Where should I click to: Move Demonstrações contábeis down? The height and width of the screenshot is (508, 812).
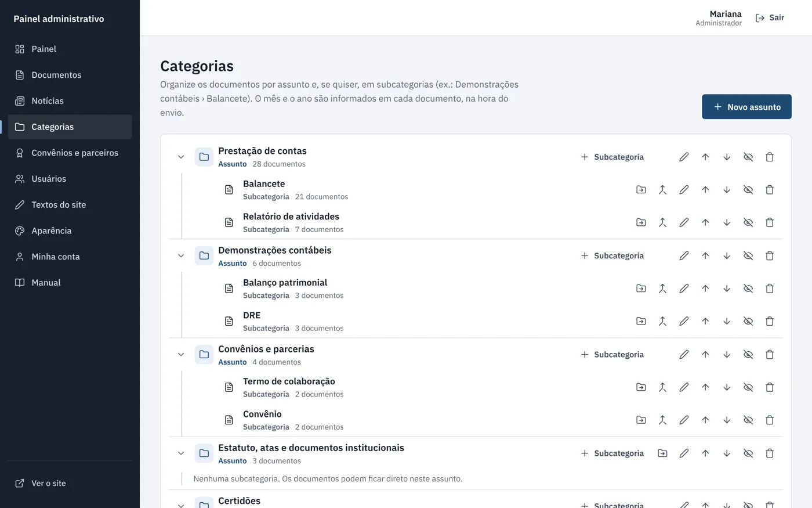(727, 255)
